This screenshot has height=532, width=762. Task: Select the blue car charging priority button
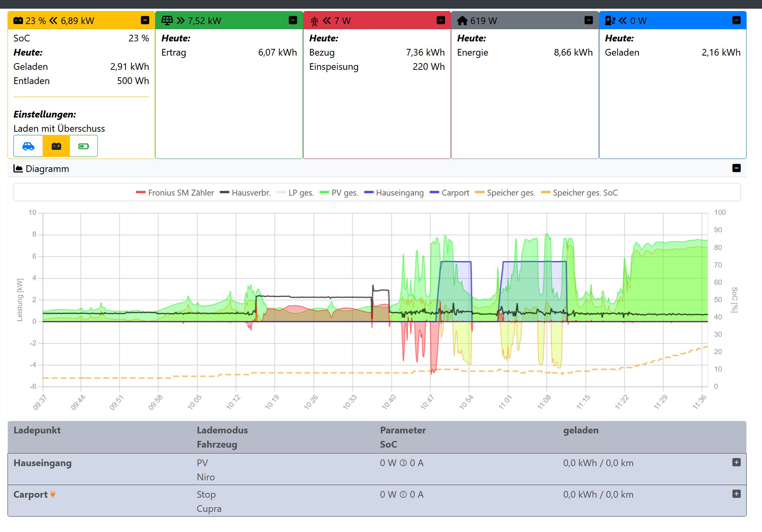(x=28, y=146)
